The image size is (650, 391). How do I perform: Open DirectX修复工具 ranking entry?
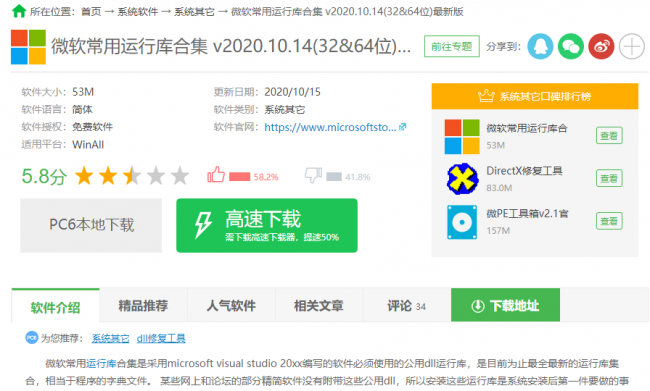524,171
